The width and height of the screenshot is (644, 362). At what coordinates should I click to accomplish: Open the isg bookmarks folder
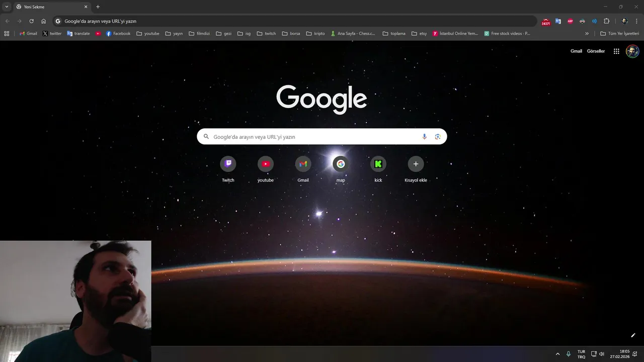[244, 34]
